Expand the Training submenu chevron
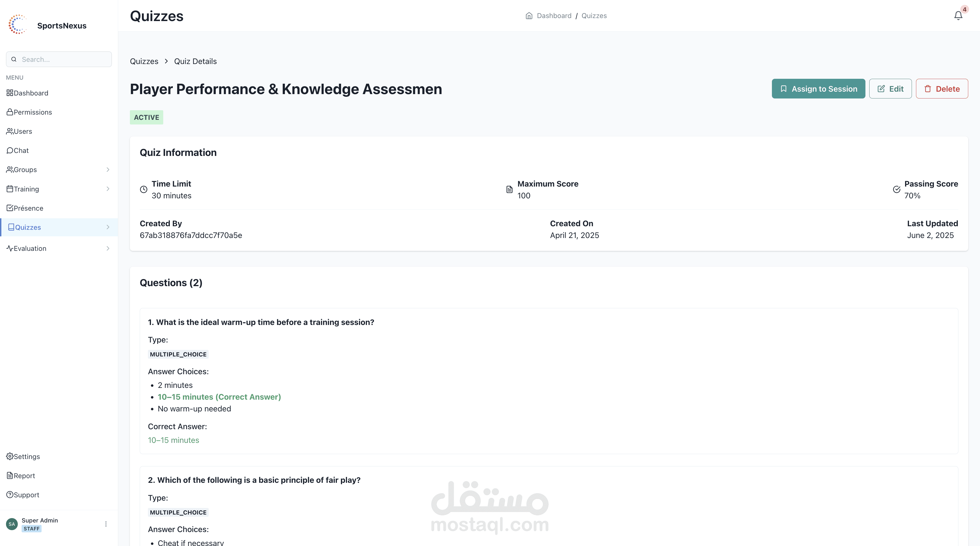The image size is (980, 546). [x=108, y=189]
